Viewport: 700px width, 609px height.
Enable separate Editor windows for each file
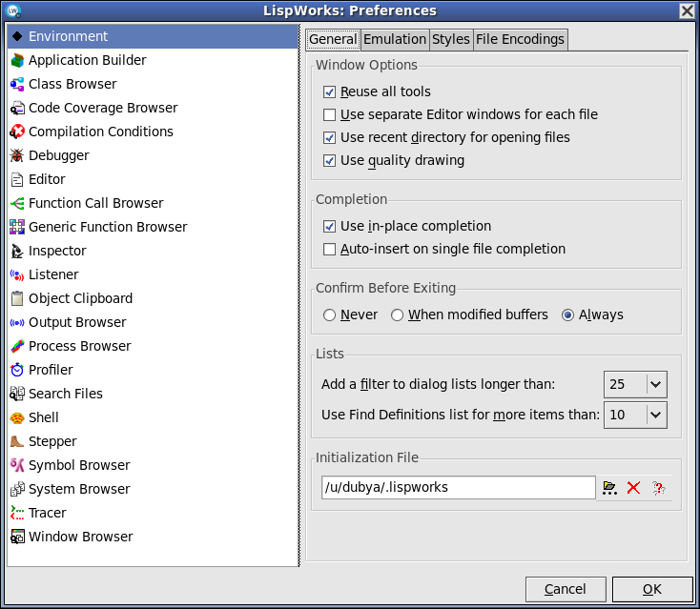330,115
